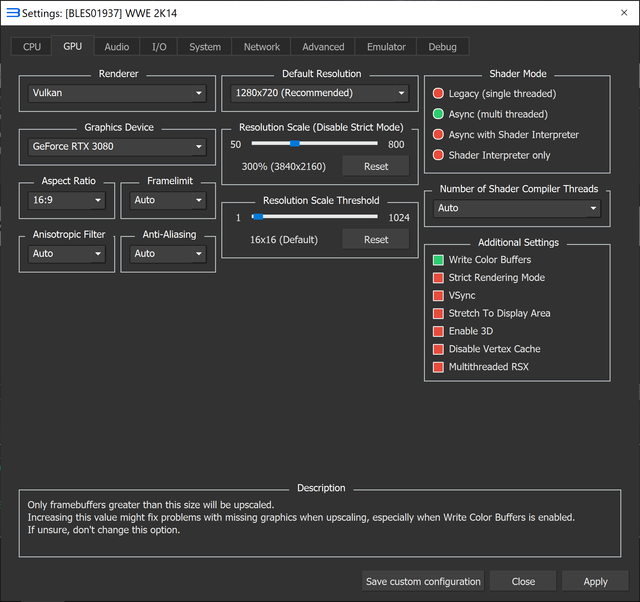640x602 pixels.
Task: Go to the System tab
Action: [205, 47]
